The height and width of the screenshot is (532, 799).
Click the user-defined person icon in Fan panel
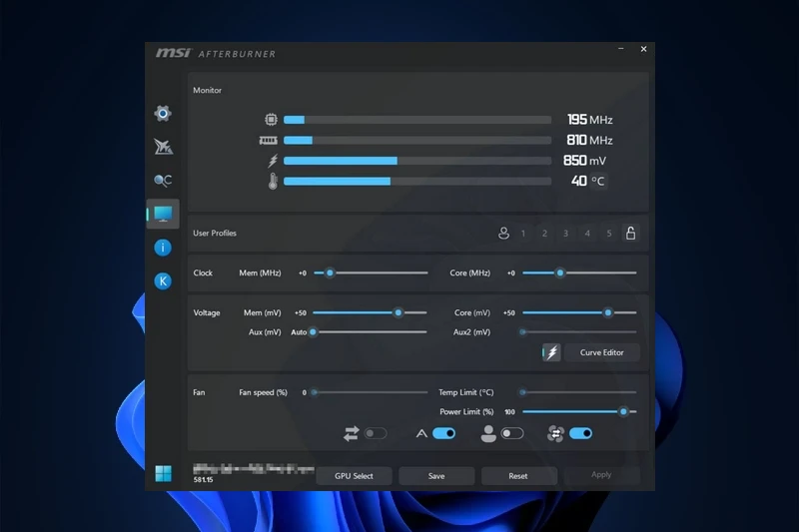(488, 433)
